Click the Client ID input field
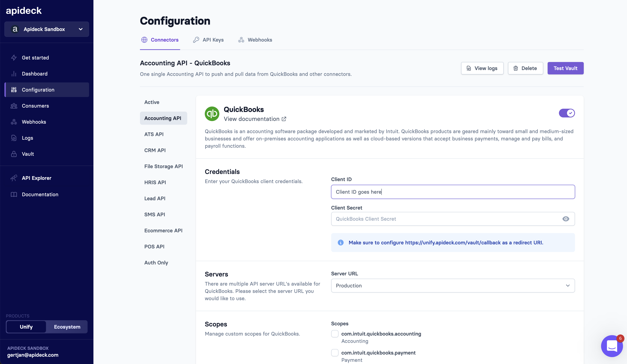The width and height of the screenshot is (627, 364). point(453,192)
